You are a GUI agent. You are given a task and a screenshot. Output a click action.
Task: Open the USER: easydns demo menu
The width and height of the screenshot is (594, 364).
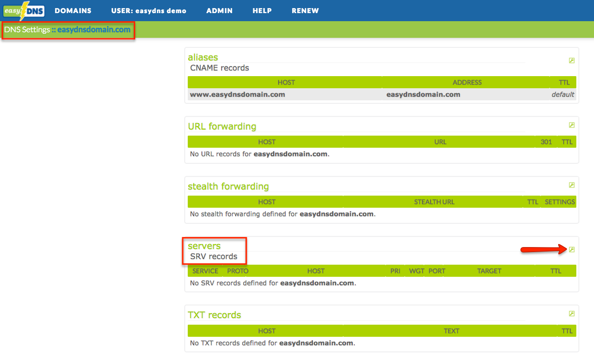point(148,11)
